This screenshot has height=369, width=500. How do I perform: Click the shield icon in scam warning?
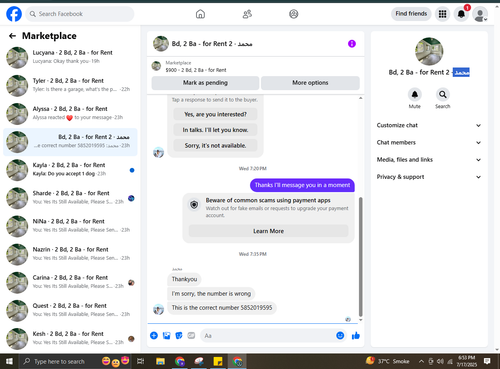194,204
